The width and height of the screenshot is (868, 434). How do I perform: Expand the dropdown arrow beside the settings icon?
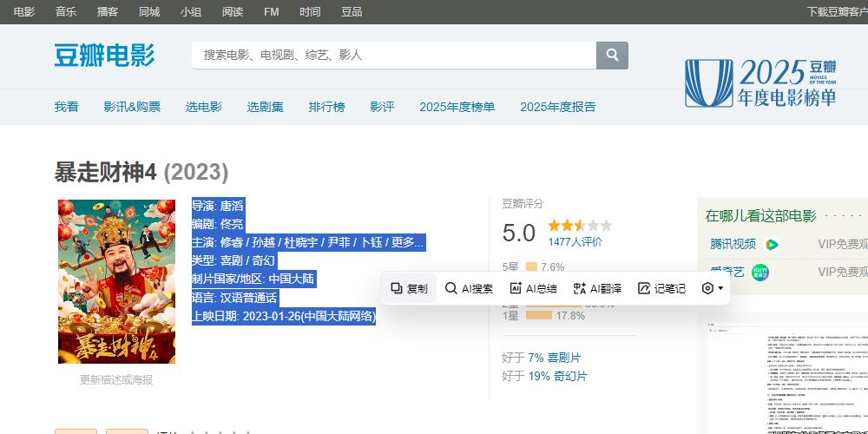720,288
